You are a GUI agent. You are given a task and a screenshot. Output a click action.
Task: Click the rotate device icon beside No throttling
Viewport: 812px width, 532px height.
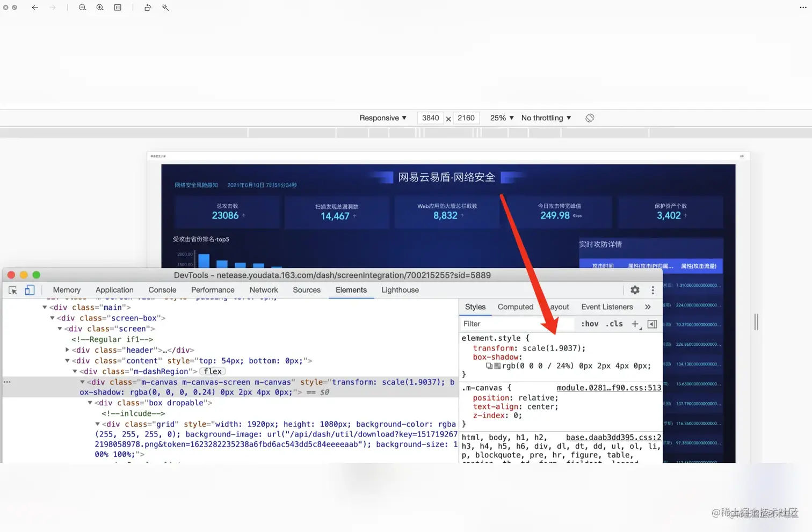coord(590,118)
